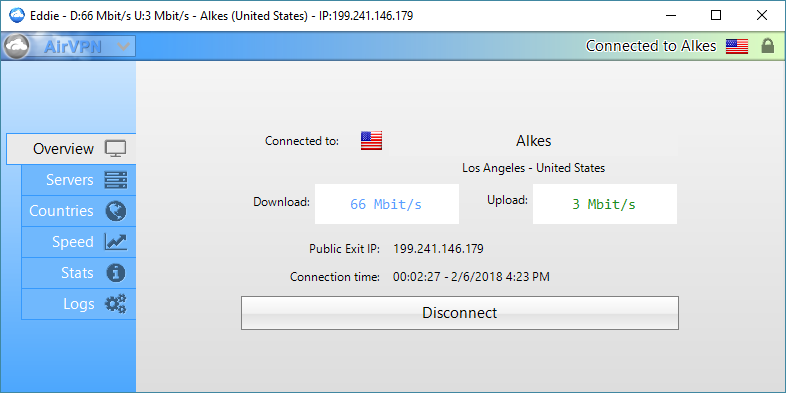
Task: Click the US flag in the top status bar
Action: 737,46
